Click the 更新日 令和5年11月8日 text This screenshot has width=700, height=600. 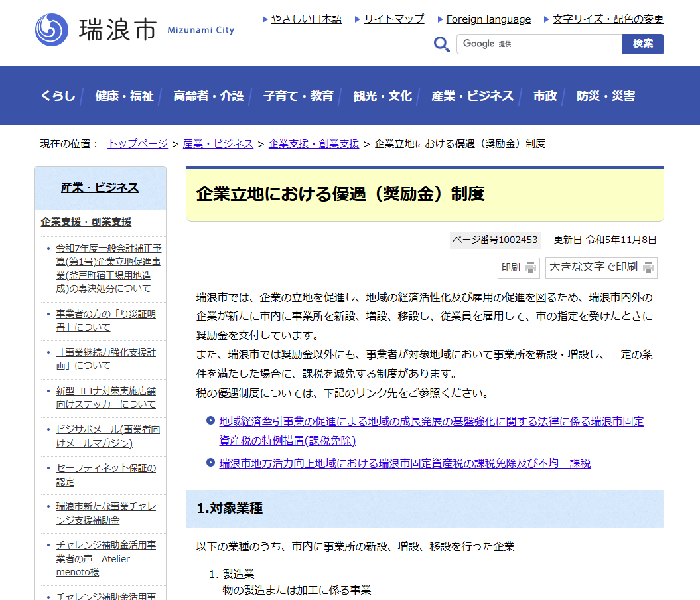pyautogui.click(x=605, y=240)
